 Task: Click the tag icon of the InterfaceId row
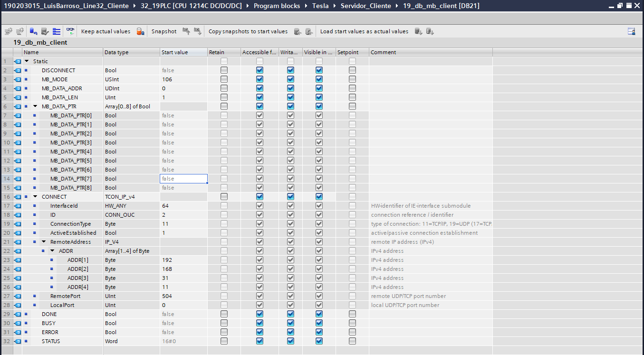(x=18, y=206)
